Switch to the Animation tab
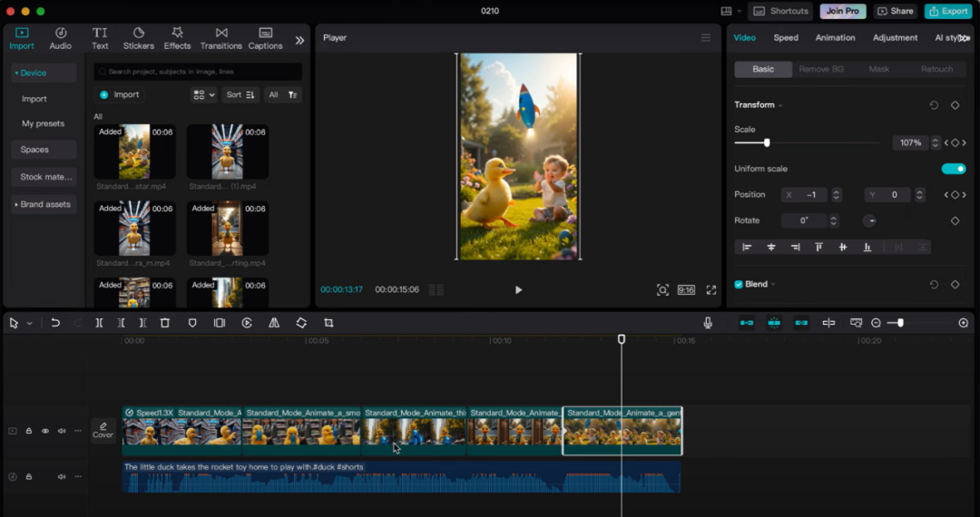980x517 pixels. [835, 38]
